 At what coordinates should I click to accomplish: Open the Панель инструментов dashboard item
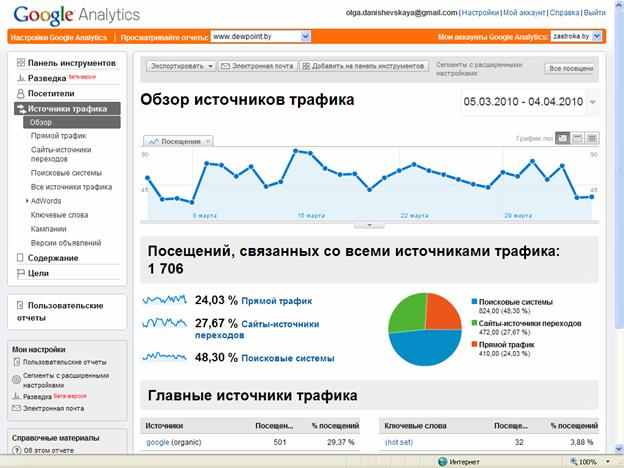pyautogui.click(x=72, y=63)
